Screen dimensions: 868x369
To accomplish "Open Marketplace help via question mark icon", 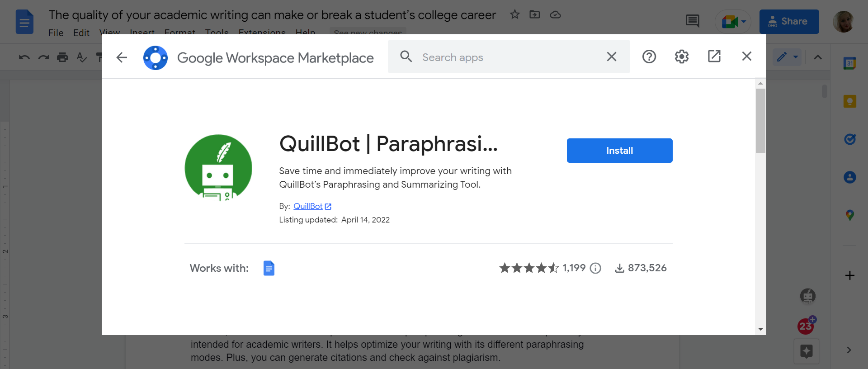I will tap(649, 57).
